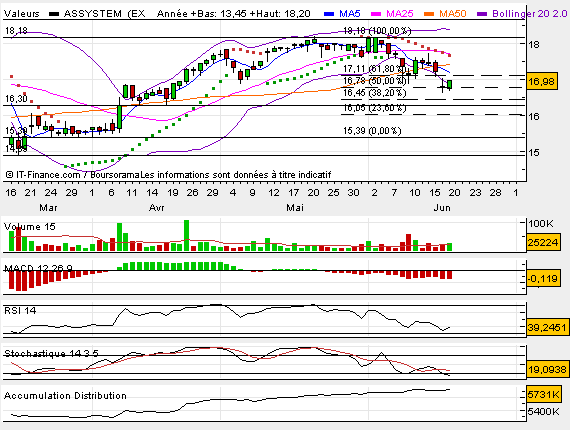Click the 'Bollinger 20 2.0' legend label
Viewport: 570px width, 430px height.
[530, 14]
